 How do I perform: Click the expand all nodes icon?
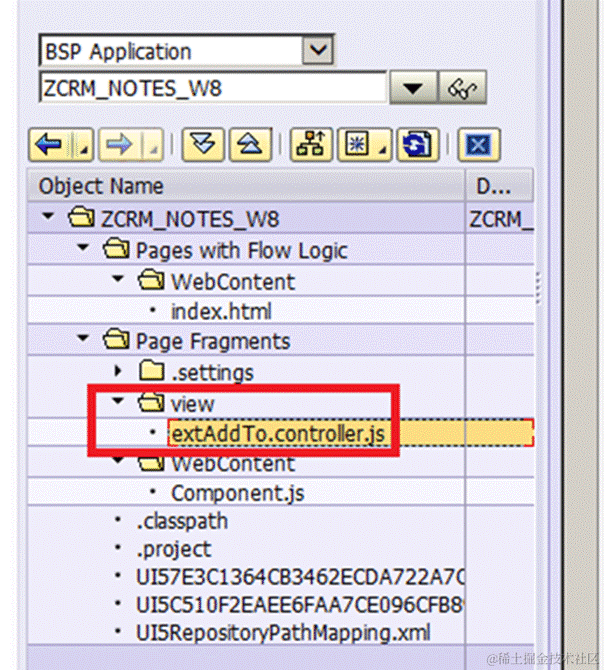coord(203,145)
